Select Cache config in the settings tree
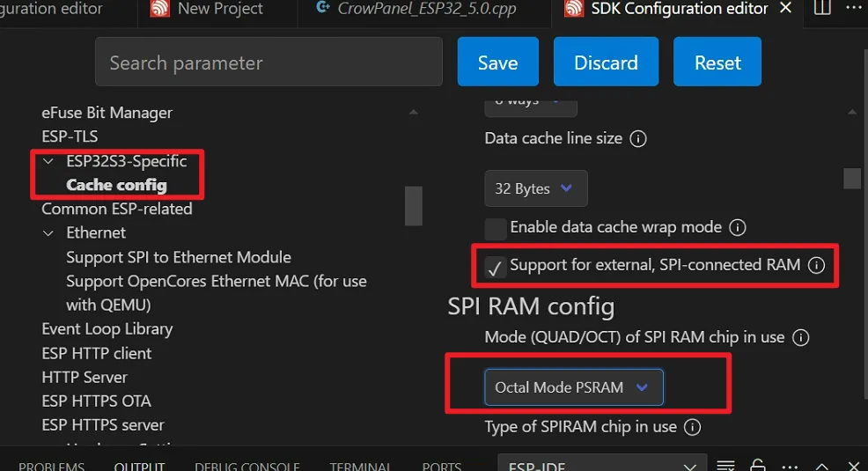The height and width of the screenshot is (471, 868). tap(116, 185)
